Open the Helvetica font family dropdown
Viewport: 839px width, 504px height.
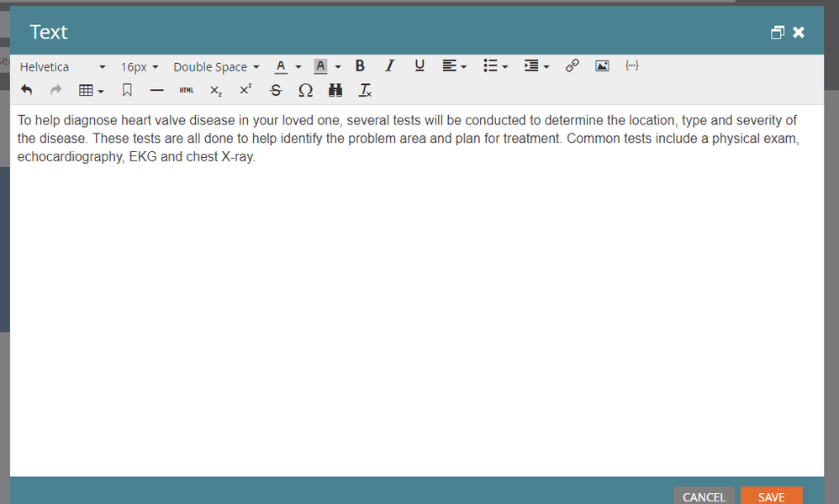pos(62,67)
